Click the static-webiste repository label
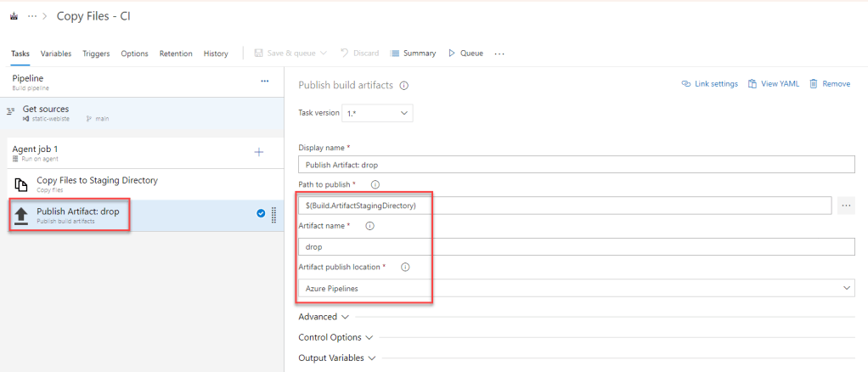The width and height of the screenshot is (868, 372). [47, 118]
